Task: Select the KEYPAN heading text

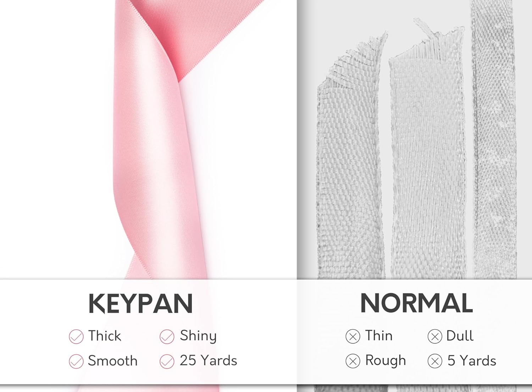Action: pos(140,304)
